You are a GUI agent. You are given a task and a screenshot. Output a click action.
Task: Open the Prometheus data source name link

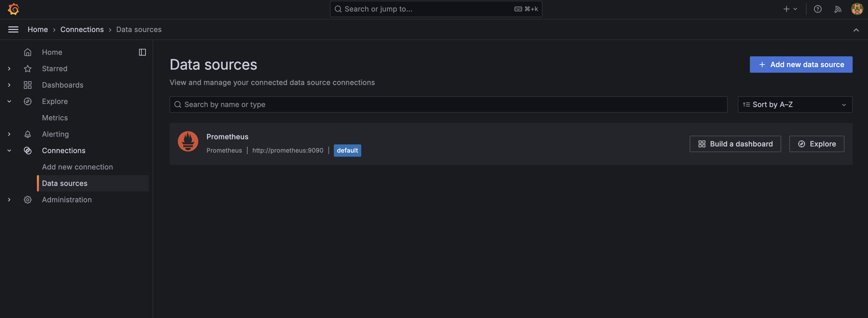(228, 137)
